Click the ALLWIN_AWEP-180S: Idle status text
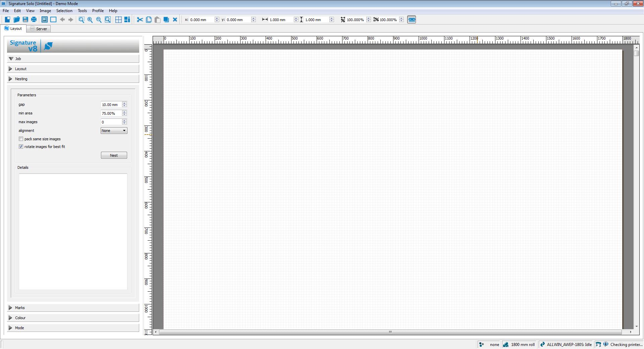 (569, 345)
